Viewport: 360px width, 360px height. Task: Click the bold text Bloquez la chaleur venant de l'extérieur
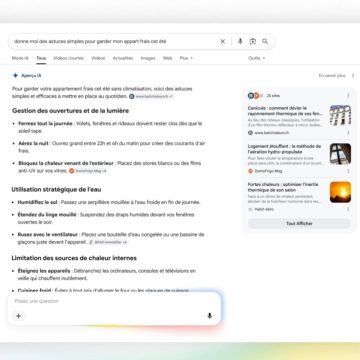(66, 163)
